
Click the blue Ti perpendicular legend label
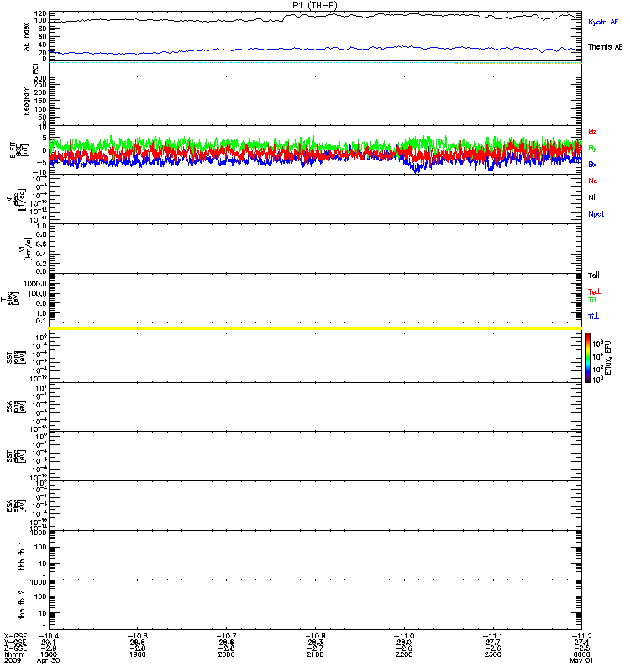pyautogui.click(x=593, y=317)
